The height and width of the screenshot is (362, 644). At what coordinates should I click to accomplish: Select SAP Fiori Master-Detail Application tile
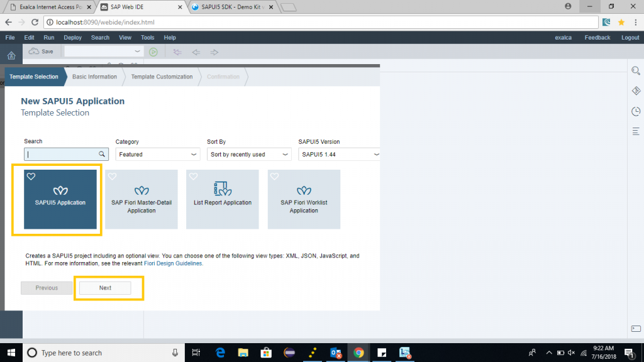142,199
